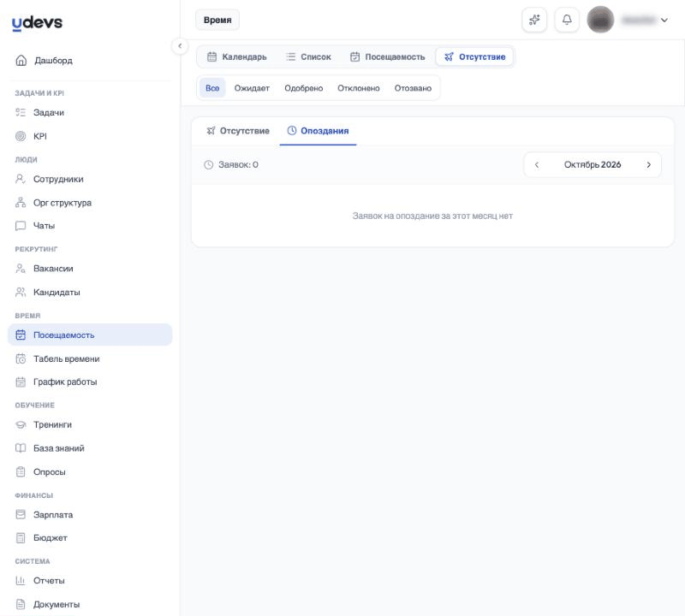685x616 pixels.
Task: Click the Чаты speech bubble icon
Action: point(21,226)
